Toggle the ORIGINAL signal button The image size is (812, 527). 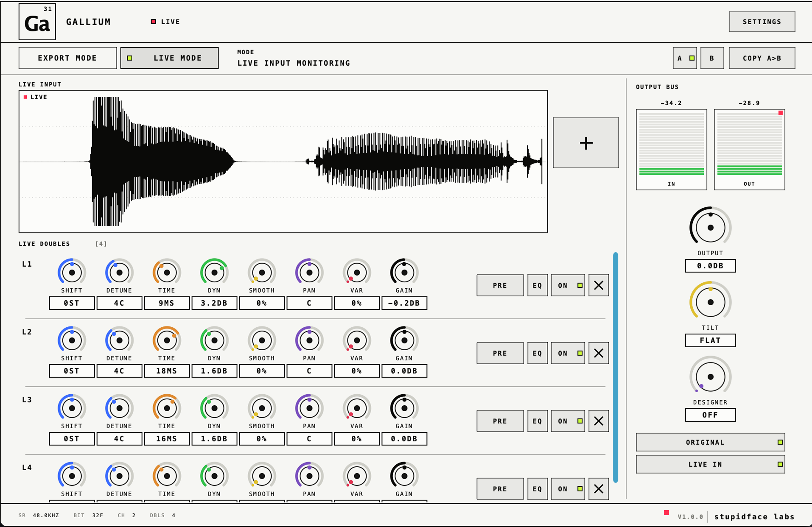[710, 442]
